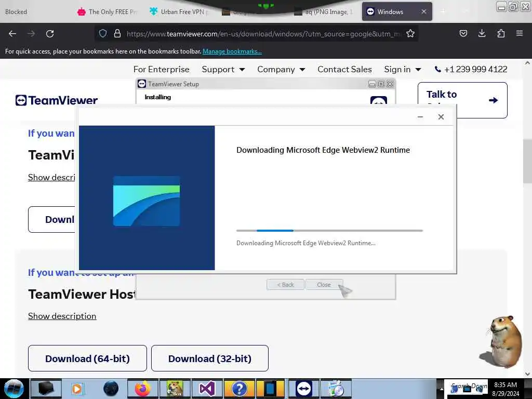Show hidden system tray icons arrow

point(442,389)
